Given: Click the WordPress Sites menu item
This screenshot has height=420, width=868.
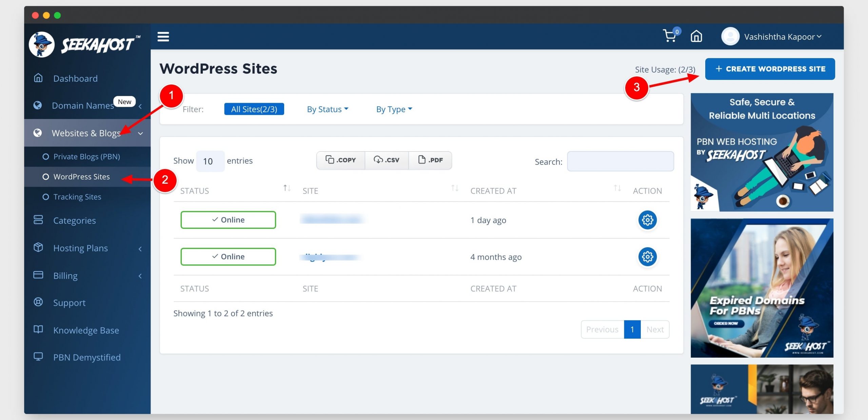Looking at the screenshot, I should pyautogui.click(x=81, y=177).
